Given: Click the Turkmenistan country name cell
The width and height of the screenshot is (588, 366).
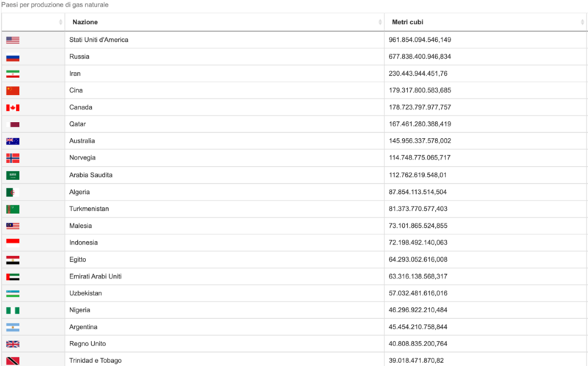Looking at the screenshot, I should (x=89, y=209).
